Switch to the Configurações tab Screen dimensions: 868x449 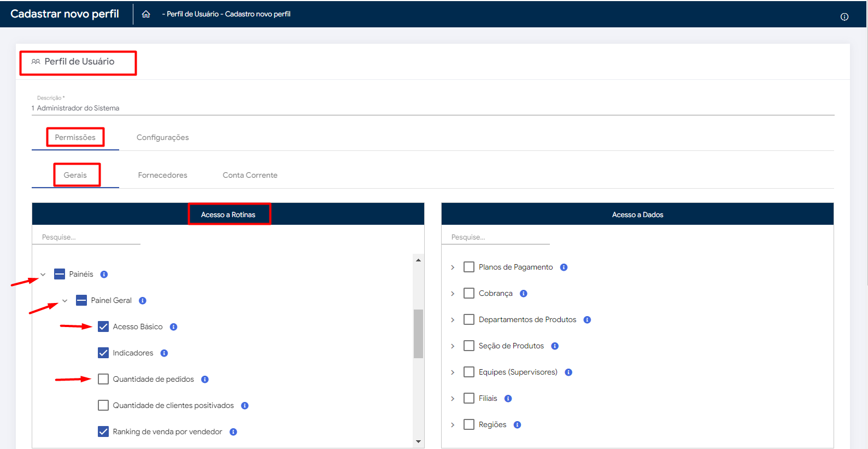[x=162, y=137]
